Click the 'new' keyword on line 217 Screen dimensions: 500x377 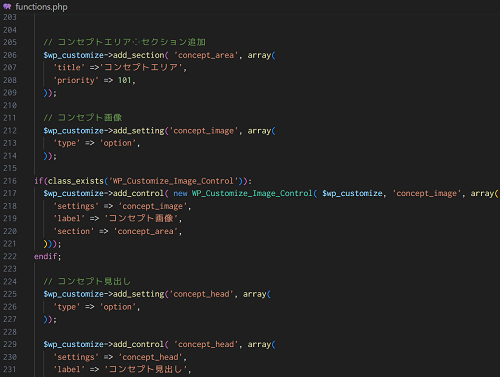point(180,194)
